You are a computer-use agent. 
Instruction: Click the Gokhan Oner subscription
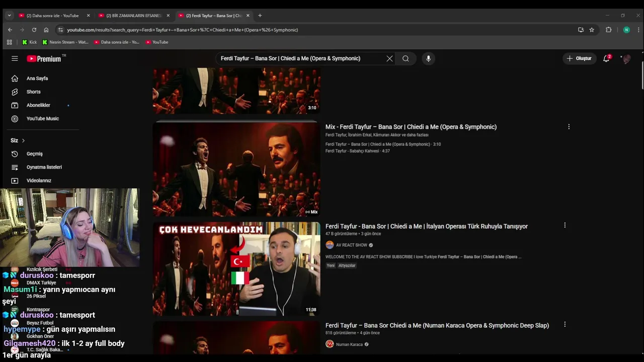[40, 336]
